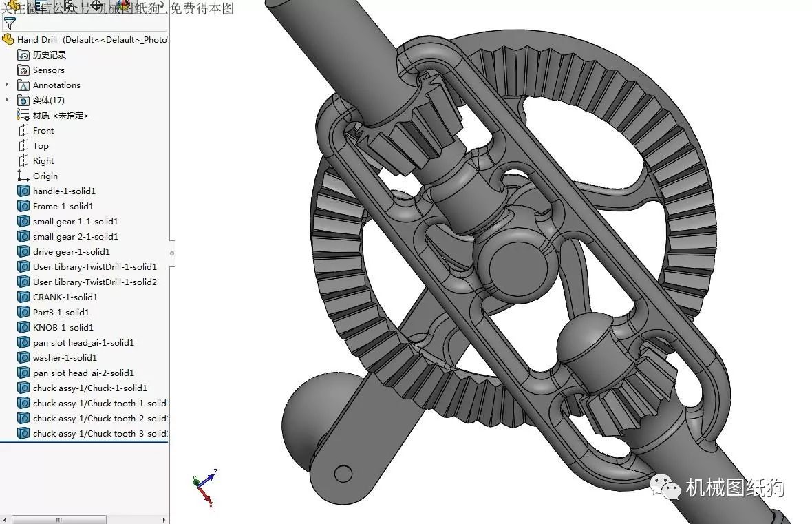Click the rollback bar below the tree
The width and height of the screenshot is (812, 524).
84,441
